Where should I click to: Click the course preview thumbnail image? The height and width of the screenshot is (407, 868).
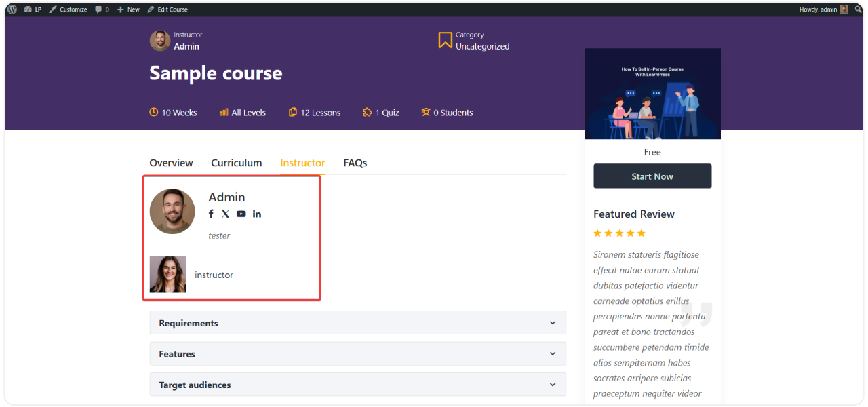point(652,94)
